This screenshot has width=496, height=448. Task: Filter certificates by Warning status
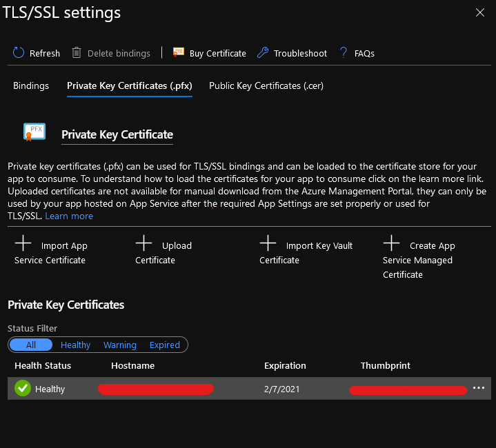coord(120,345)
